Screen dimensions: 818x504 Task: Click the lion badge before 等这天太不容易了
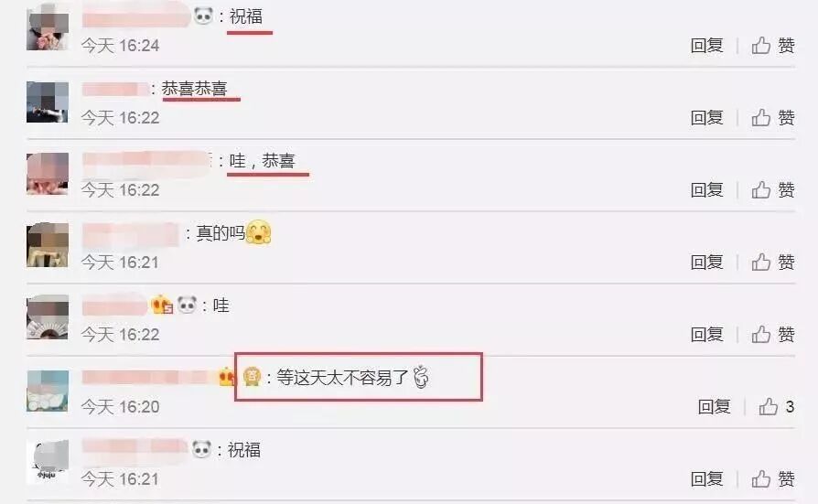pos(252,377)
